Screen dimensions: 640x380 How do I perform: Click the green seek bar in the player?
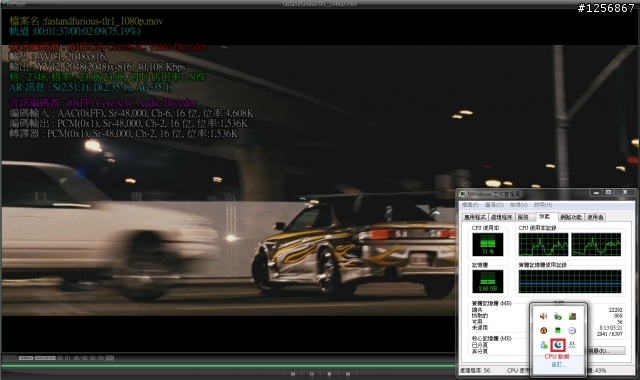[x=229, y=366]
